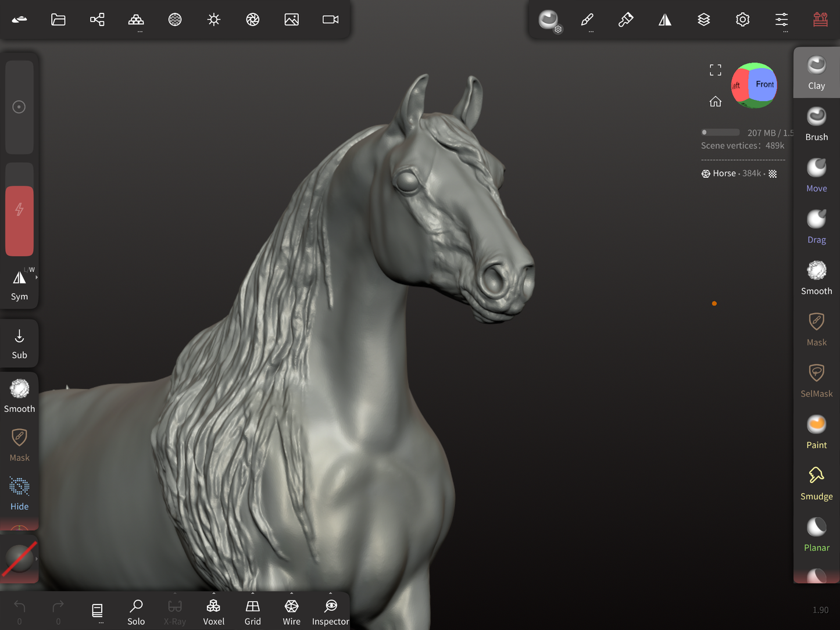Click the red intensity slider
This screenshot has width=840, height=630.
[19, 221]
